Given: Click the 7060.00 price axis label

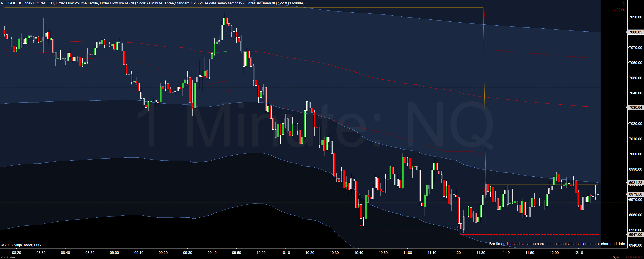Looking at the screenshot, I should (x=635, y=63).
